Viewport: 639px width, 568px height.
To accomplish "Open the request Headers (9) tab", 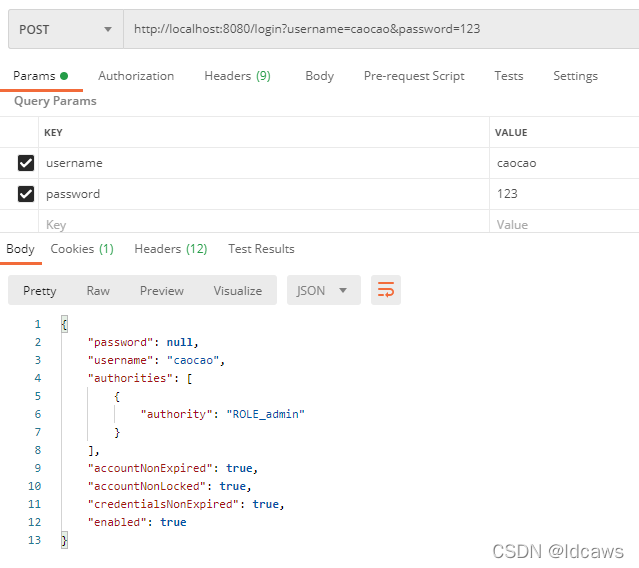I will pos(238,76).
